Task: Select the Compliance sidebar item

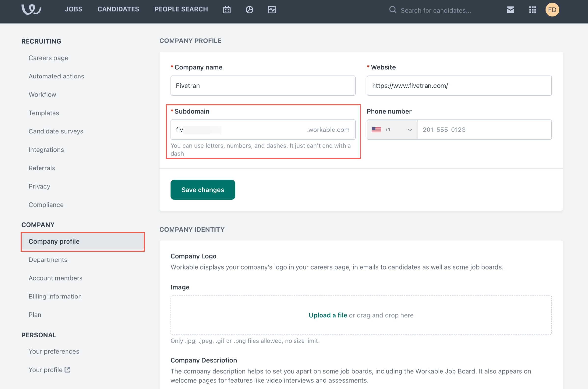Action: click(46, 204)
